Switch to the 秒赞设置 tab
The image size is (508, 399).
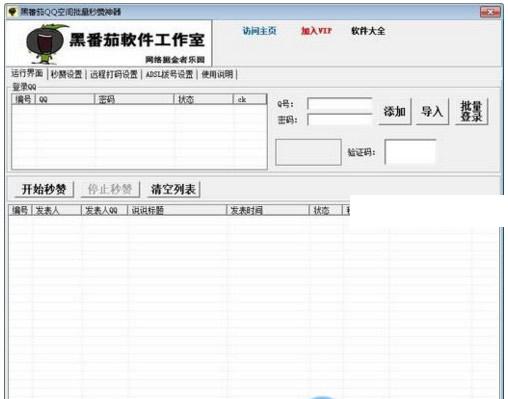pos(67,74)
